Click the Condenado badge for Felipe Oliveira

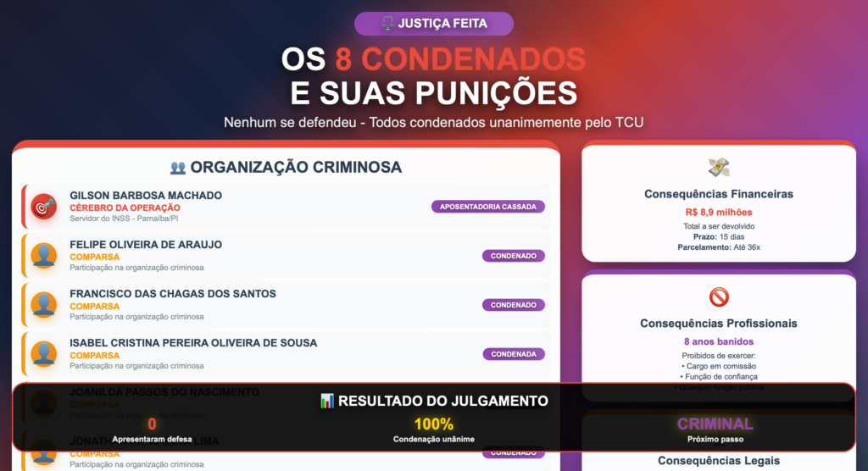pos(513,256)
